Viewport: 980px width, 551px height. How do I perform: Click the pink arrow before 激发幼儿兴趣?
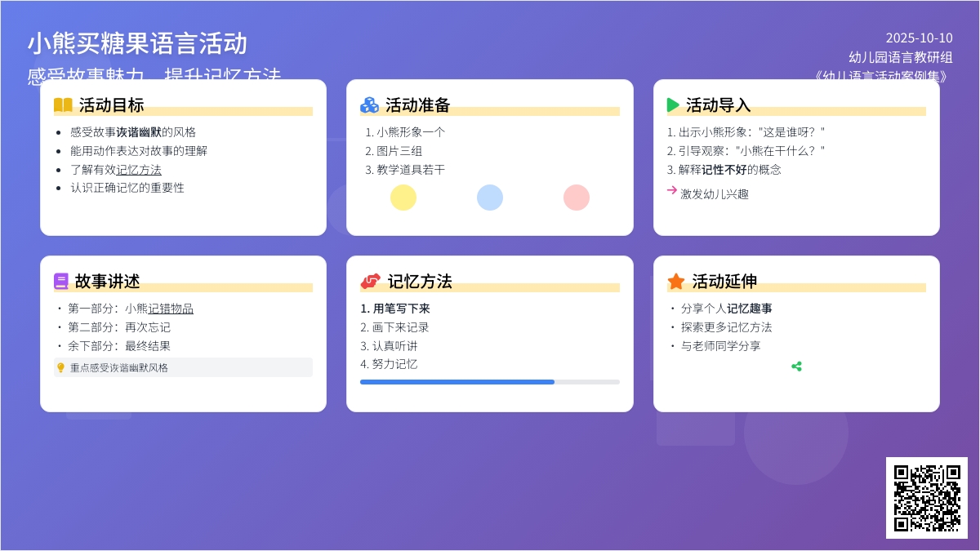pyautogui.click(x=671, y=190)
